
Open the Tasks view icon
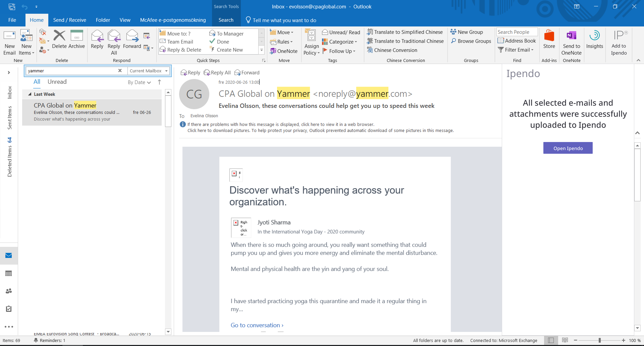[9, 308]
